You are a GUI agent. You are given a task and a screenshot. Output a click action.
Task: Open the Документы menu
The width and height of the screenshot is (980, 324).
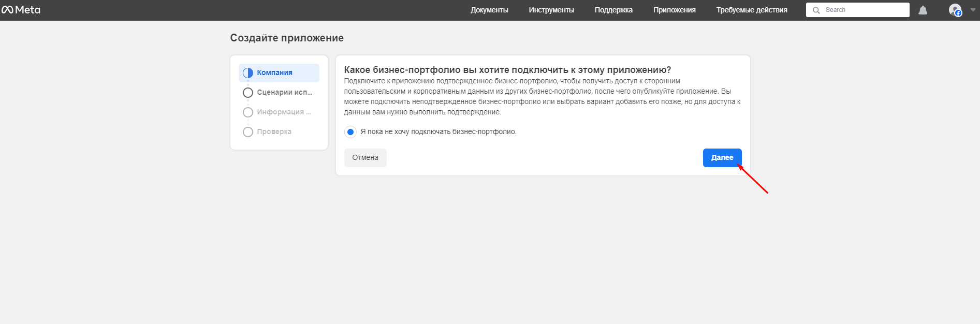pos(489,10)
